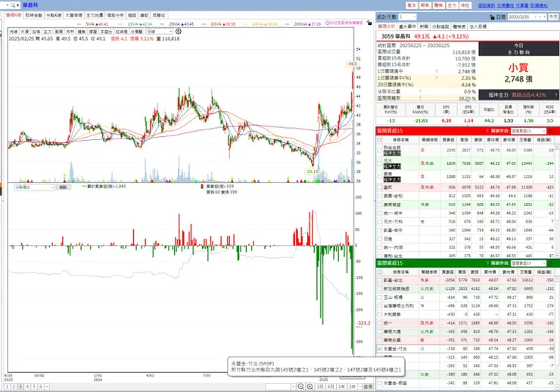Go to chart page 3 button
The width and height of the screenshot is (560, 392).
(x=20, y=387)
